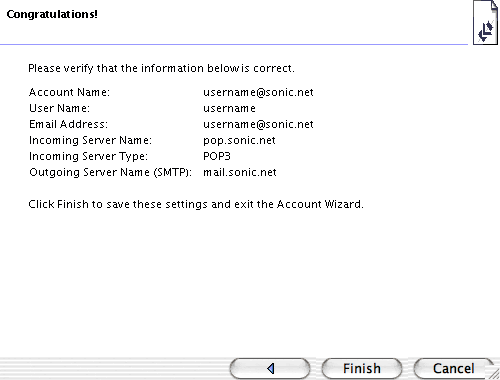Click the 'Congratulations!' heading
The height and width of the screenshot is (380, 500).
point(52,14)
